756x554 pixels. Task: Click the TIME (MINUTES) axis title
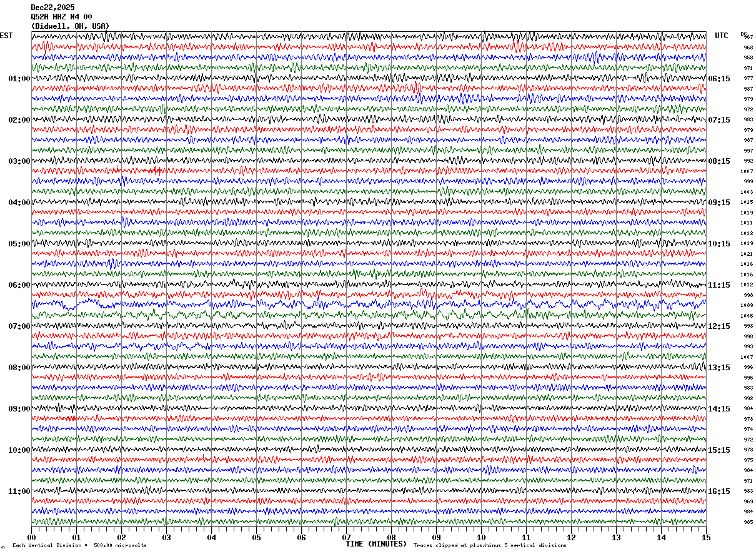[376, 544]
